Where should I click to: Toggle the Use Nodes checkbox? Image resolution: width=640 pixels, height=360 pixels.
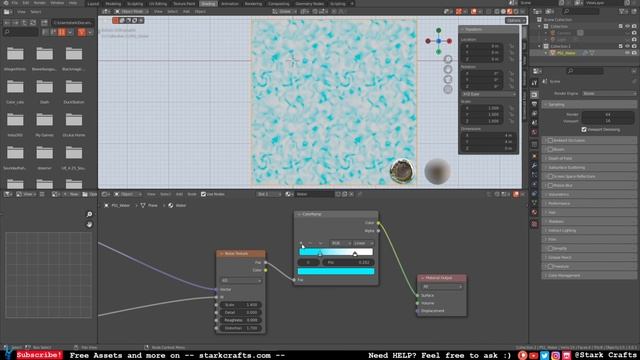(203, 194)
